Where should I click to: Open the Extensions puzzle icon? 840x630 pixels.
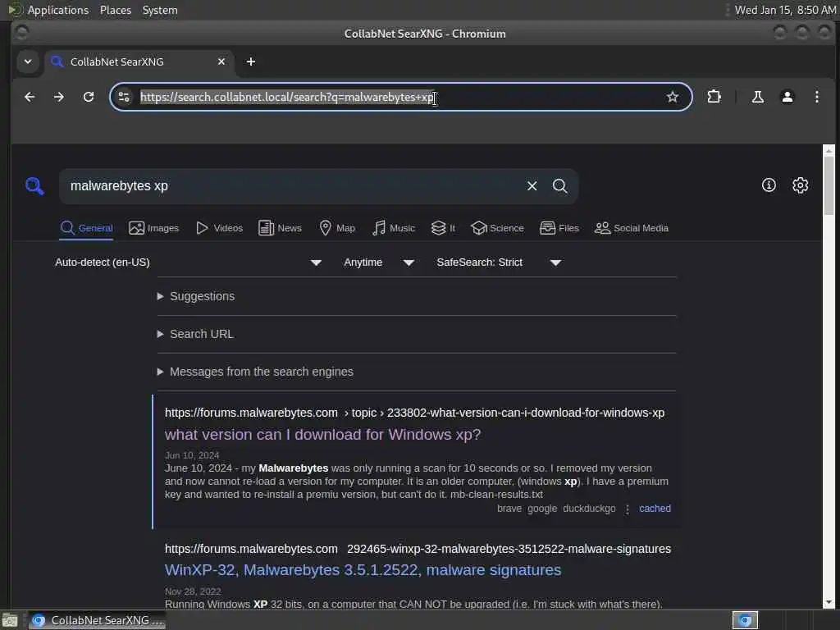(x=714, y=97)
